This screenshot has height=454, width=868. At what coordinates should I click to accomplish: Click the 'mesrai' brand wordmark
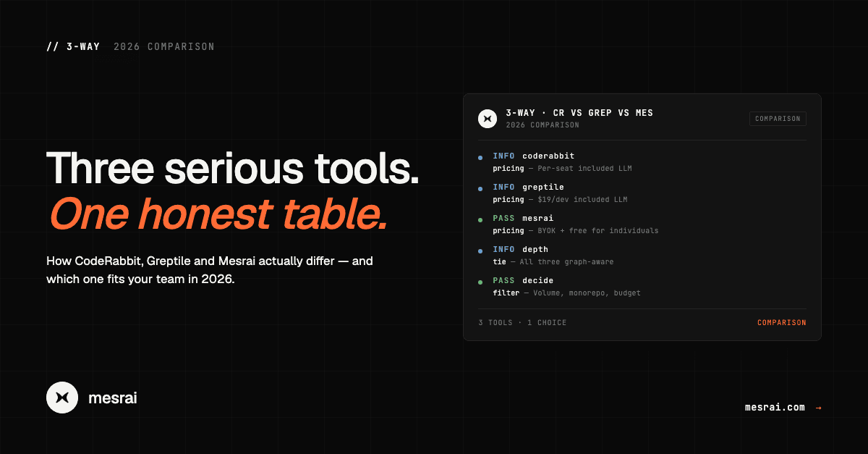(112, 398)
